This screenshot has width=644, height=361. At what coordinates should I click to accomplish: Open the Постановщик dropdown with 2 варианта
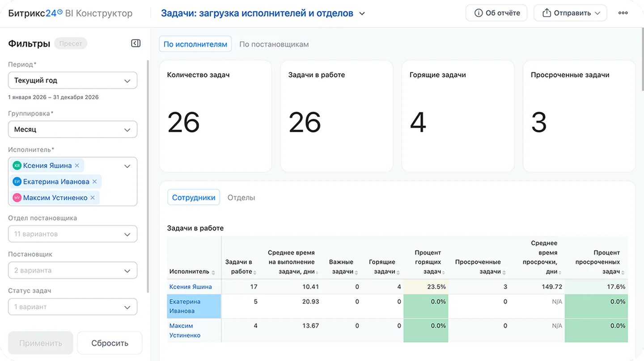pos(72,270)
